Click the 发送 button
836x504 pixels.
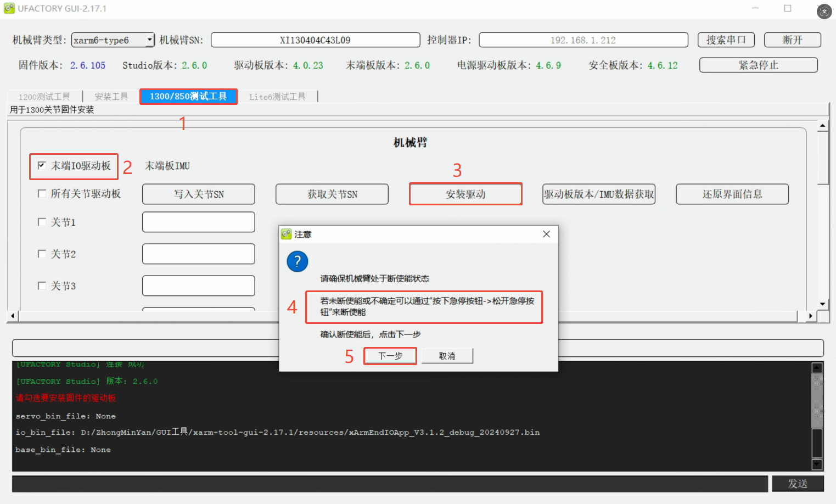[798, 484]
